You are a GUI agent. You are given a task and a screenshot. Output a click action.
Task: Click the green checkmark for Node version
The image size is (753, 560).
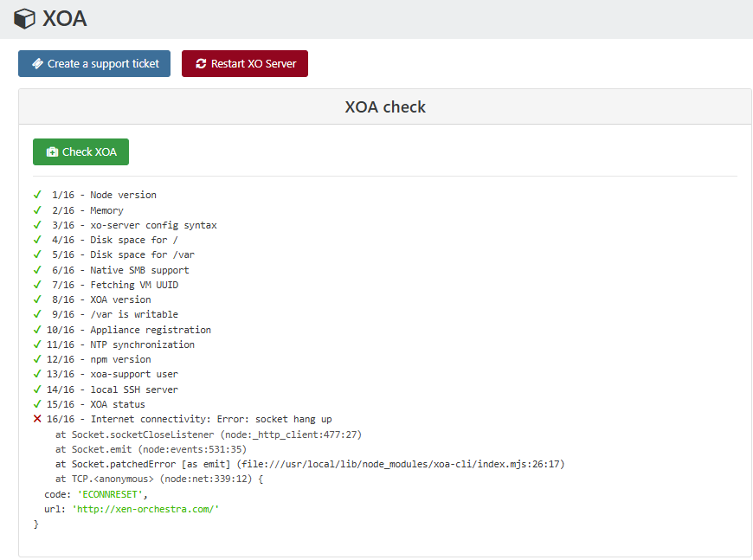click(x=37, y=195)
